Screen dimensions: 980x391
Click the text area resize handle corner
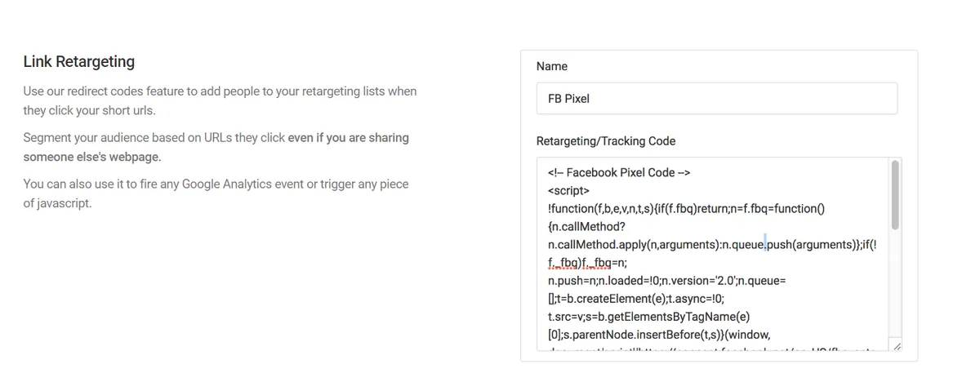897,346
